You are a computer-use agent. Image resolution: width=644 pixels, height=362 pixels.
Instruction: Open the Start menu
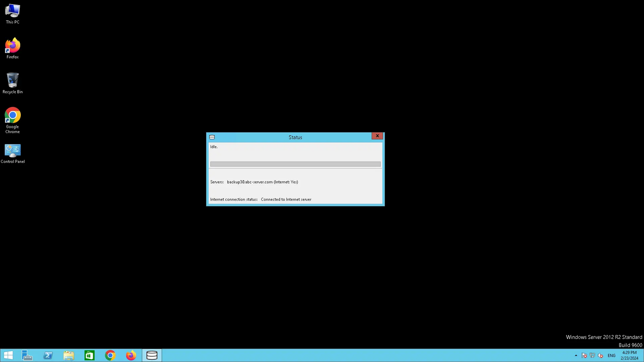coord(8,355)
